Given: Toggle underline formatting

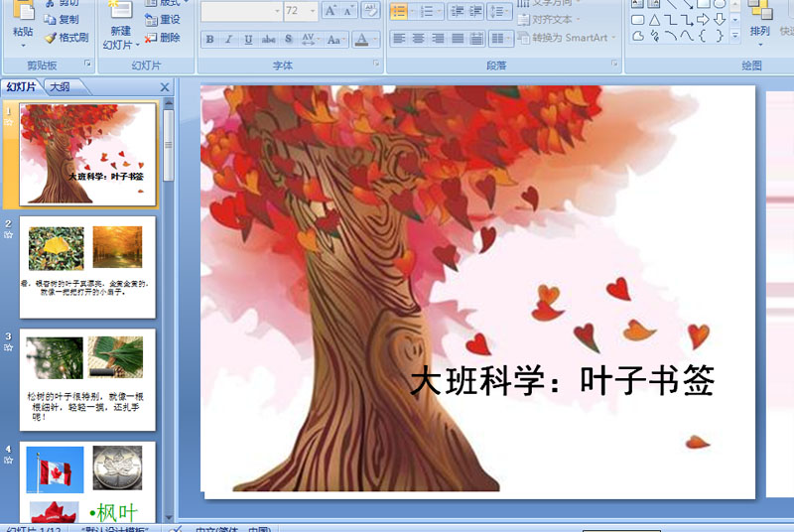Looking at the screenshot, I should click(x=247, y=40).
